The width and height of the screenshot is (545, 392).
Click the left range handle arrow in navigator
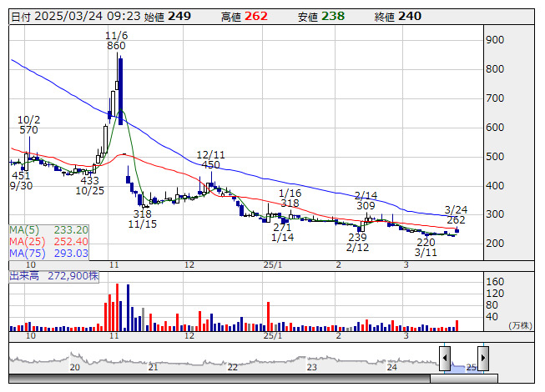tap(445, 359)
